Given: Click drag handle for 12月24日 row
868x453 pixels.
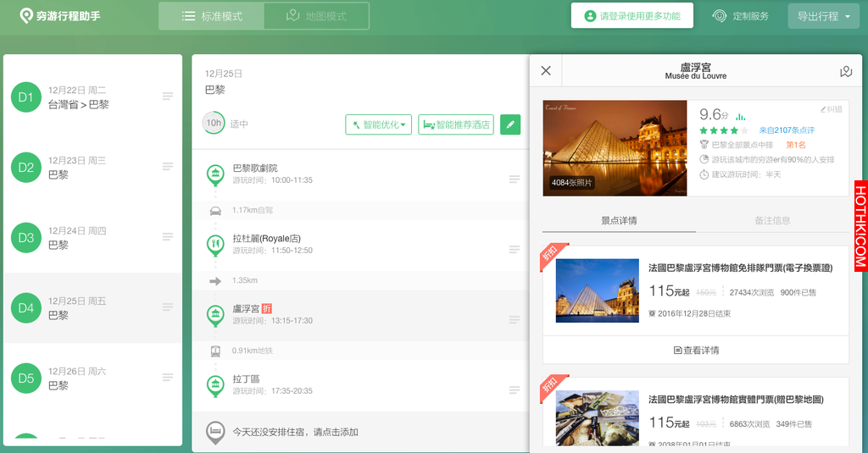Looking at the screenshot, I should (168, 237).
